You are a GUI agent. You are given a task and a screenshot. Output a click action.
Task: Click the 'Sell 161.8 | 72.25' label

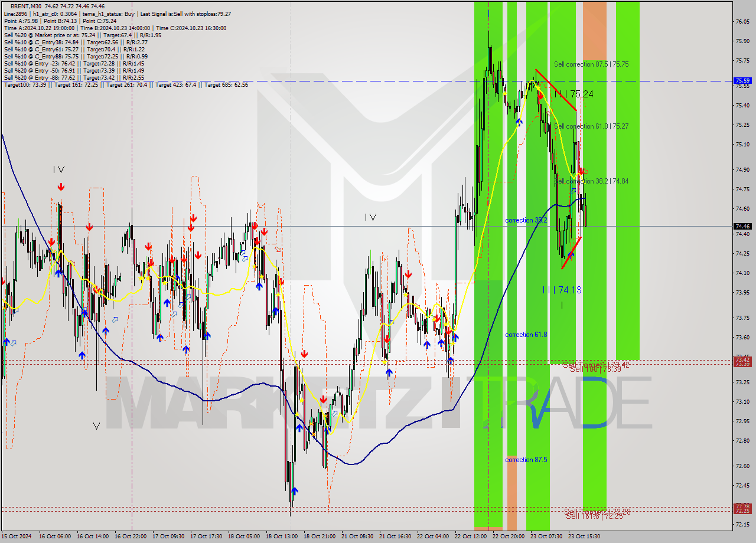click(x=594, y=516)
